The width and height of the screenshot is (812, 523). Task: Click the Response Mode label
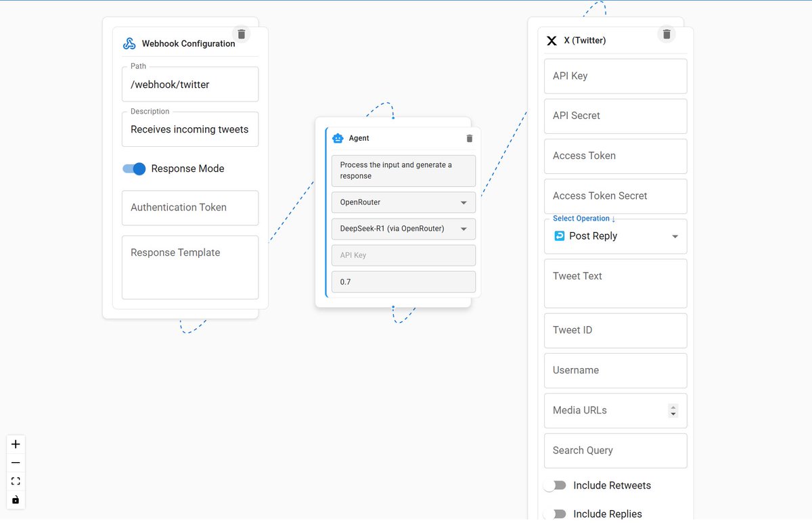(x=187, y=168)
